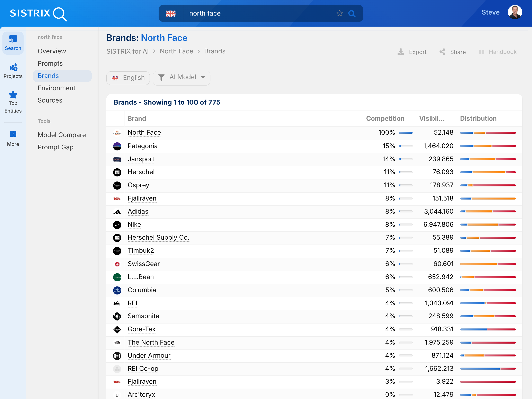Viewport: 532px width, 399px height.
Task: Click the Nike brand logo
Action: 117,225
